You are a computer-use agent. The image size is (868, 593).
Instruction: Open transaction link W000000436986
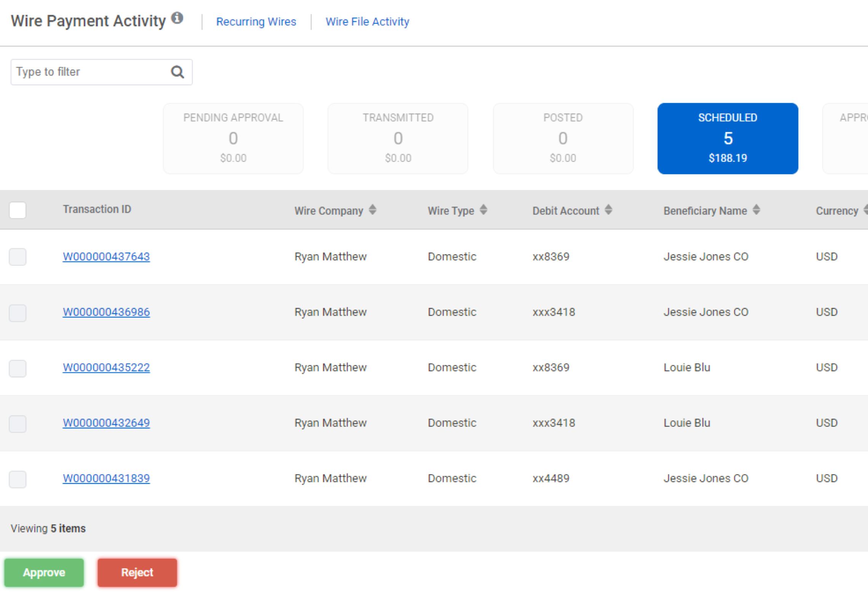coord(106,312)
